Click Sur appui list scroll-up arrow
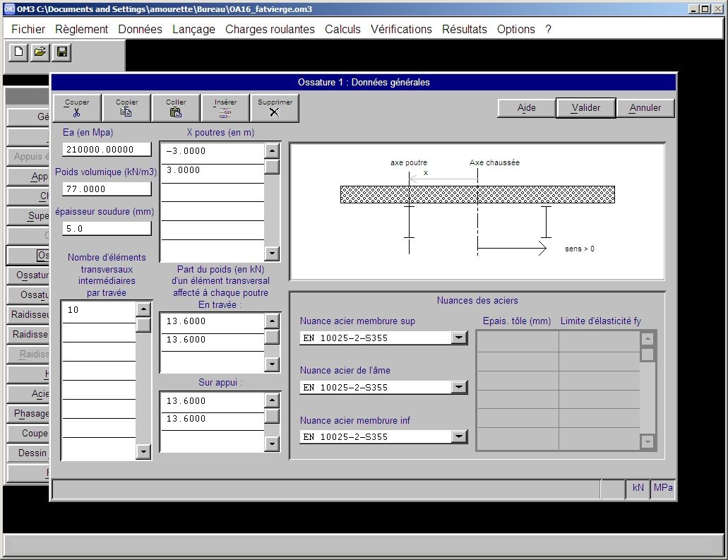This screenshot has width=728, height=560. click(272, 400)
